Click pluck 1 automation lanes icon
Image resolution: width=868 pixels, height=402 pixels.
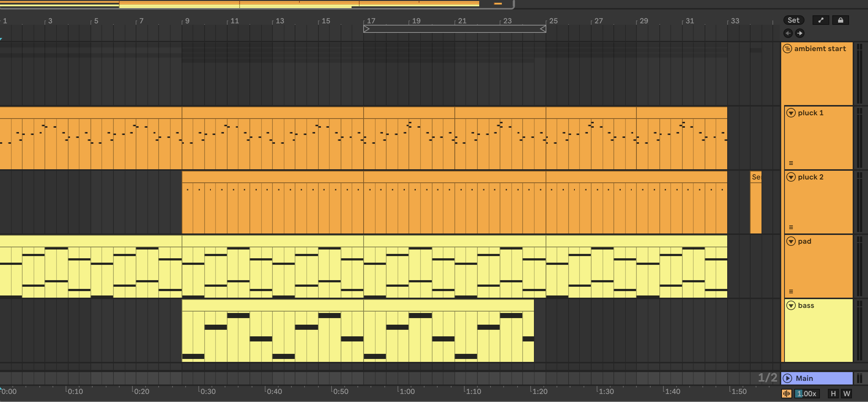pyautogui.click(x=791, y=163)
